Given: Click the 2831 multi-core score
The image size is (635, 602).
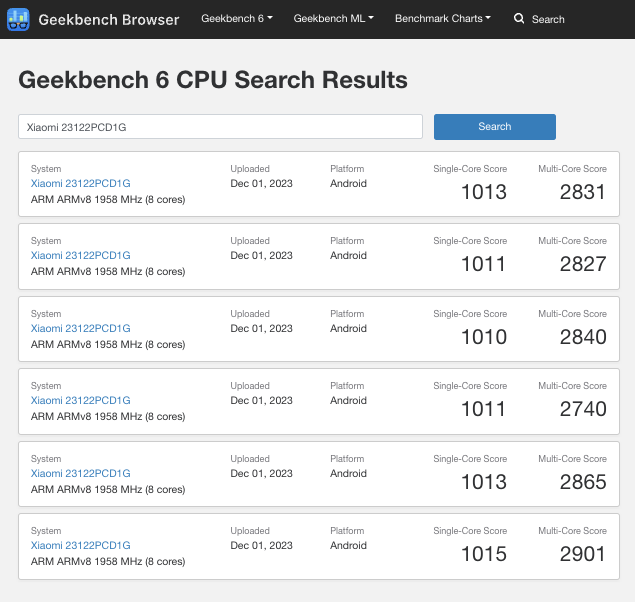Looking at the screenshot, I should (x=582, y=192).
